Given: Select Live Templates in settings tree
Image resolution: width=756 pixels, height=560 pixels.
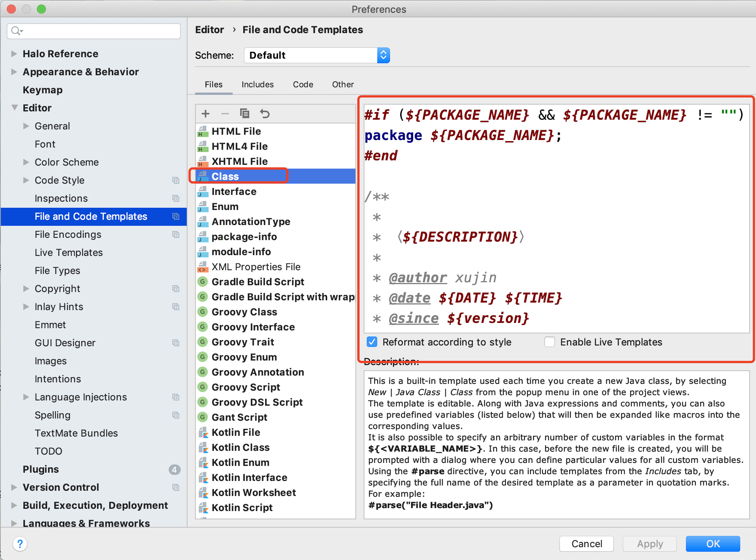Looking at the screenshot, I should pyautogui.click(x=69, y=253).
